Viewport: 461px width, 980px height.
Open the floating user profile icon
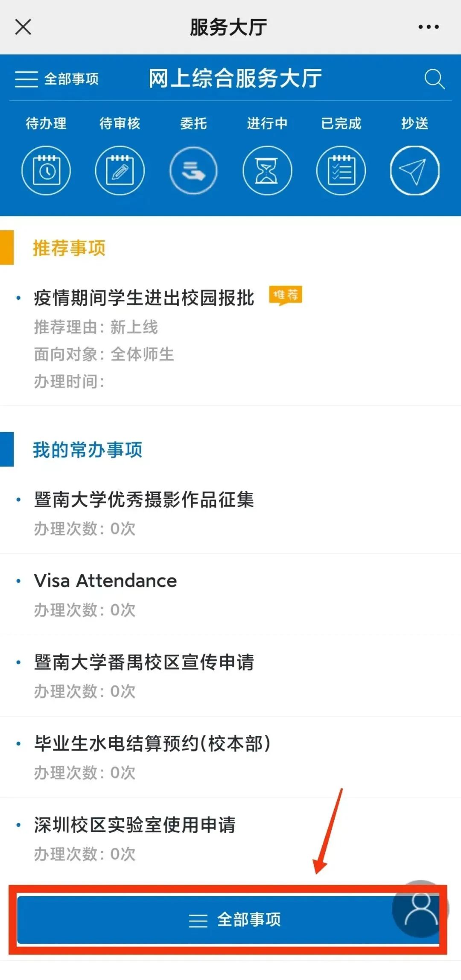click(420, 909)
